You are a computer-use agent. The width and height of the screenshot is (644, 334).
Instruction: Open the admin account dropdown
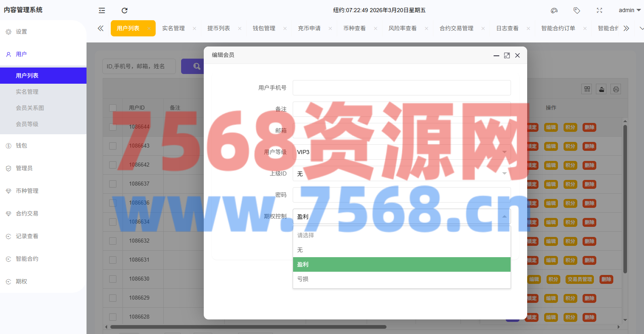coord(629,11)
